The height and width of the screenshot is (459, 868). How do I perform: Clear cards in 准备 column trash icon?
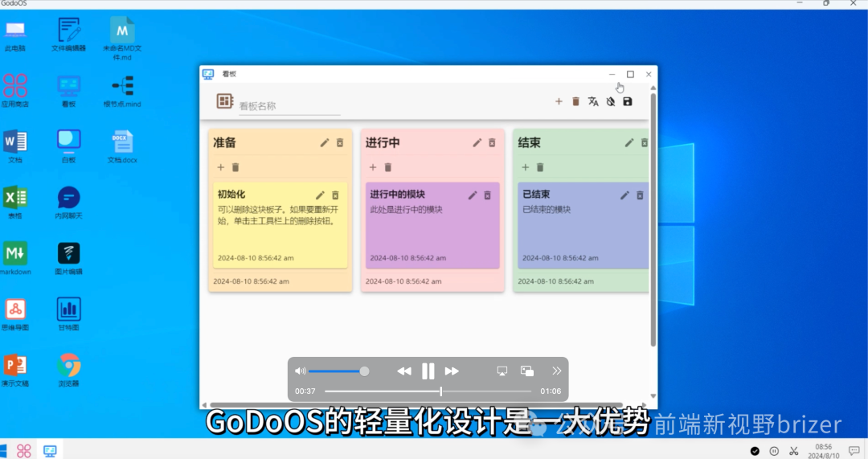pos(235,167)
